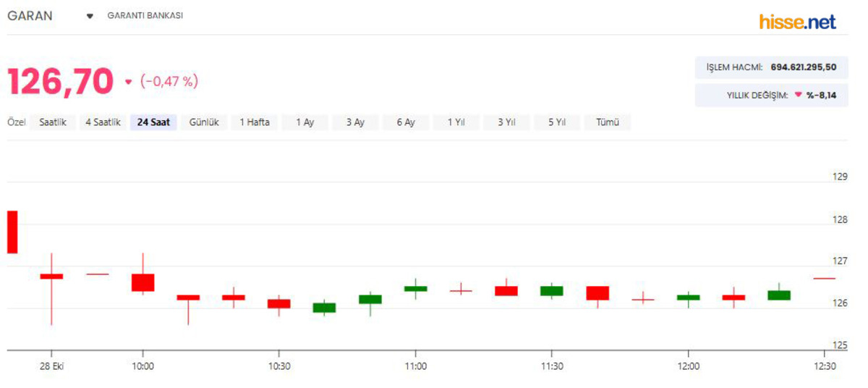Click the green candle at 11:30
The image size is (868, 388).
(x=552, y=290)
